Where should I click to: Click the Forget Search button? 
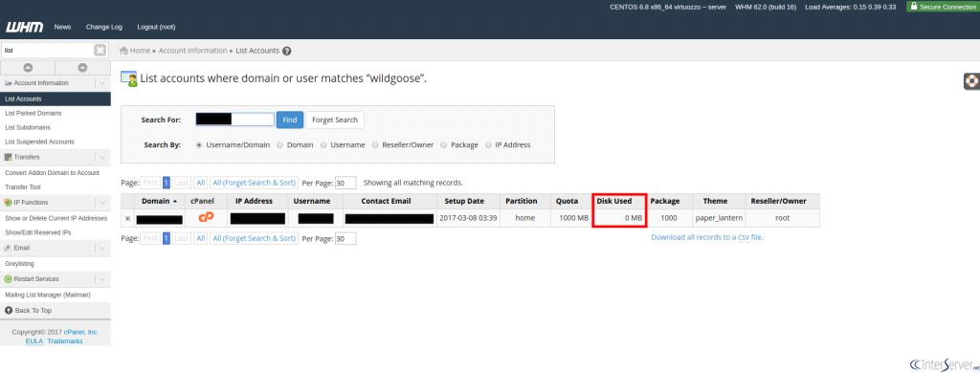[335, 120]
